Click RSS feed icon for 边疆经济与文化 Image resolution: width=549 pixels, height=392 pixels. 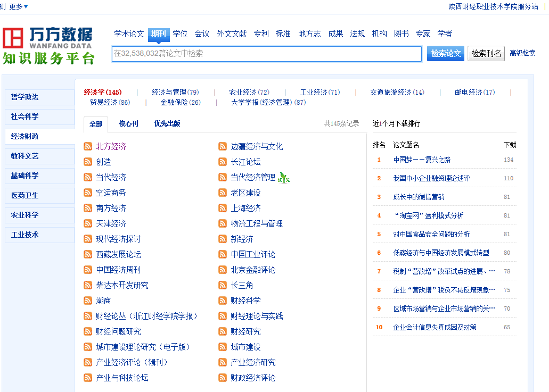[x=223, y=146]
